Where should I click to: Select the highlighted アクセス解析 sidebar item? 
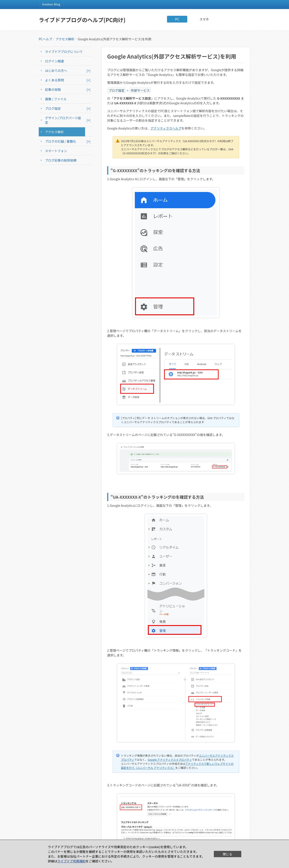pyautogui.click(x=62, y=132)
